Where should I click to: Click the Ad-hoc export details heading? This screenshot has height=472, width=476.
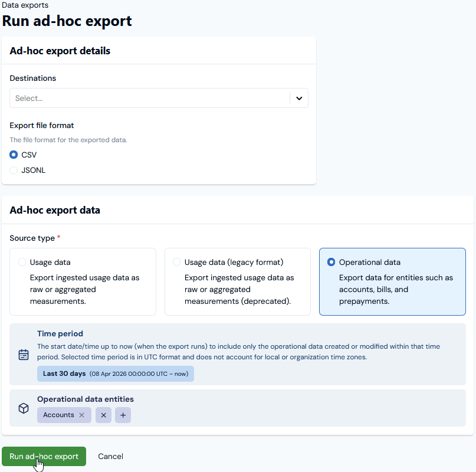click(60, 51)
